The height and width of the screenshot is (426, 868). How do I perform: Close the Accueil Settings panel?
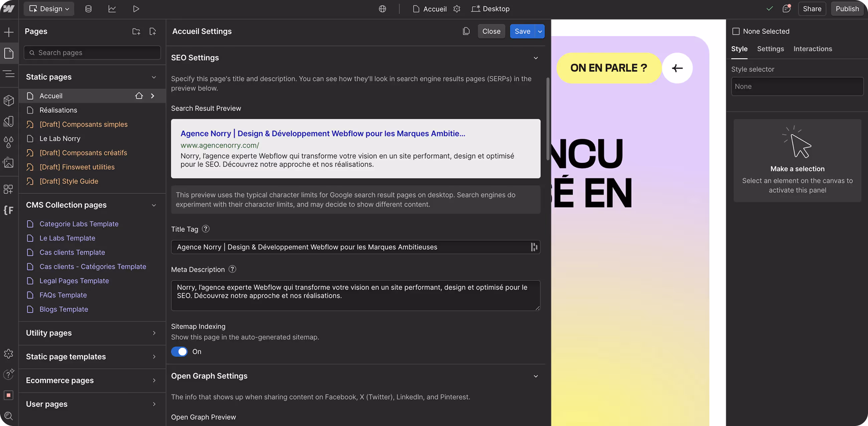491,31
